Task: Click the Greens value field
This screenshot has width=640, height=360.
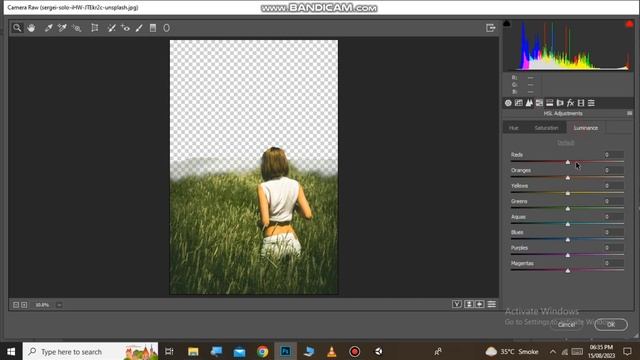Action: coord(613,201)
